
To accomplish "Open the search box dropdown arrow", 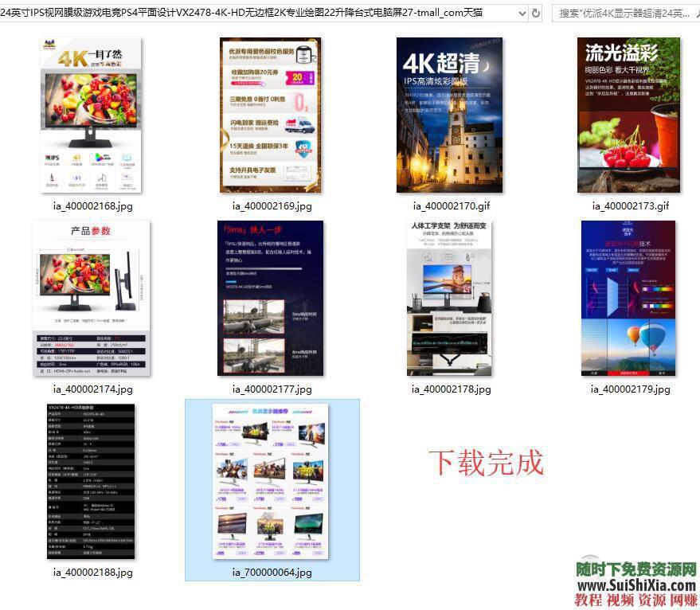I will [693, 12].
